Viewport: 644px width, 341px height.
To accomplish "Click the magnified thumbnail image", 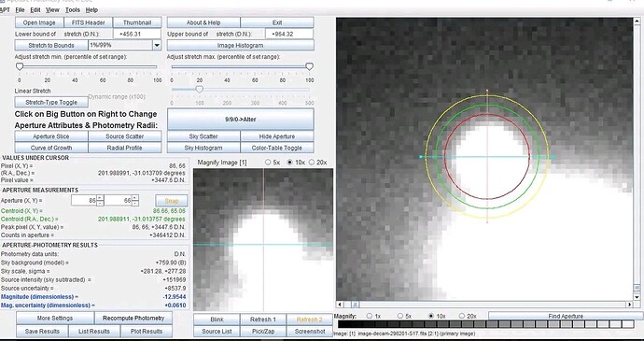I will tap(263, 240).
